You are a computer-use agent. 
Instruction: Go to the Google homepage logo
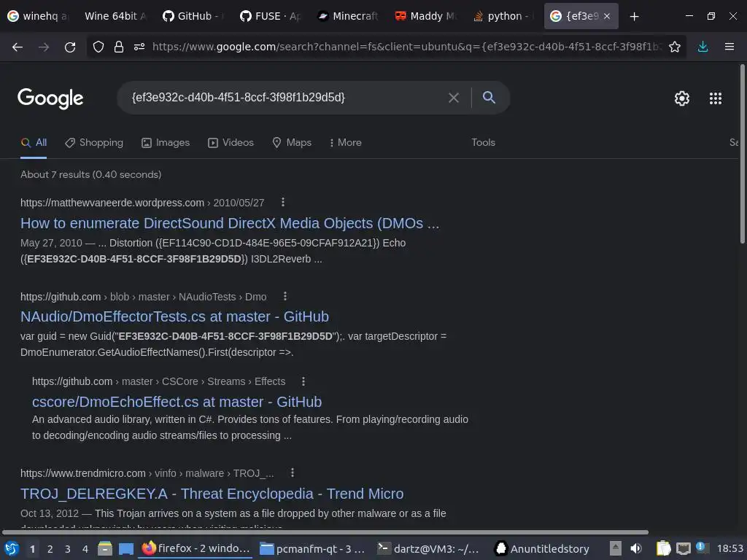[x=50, y=98]
